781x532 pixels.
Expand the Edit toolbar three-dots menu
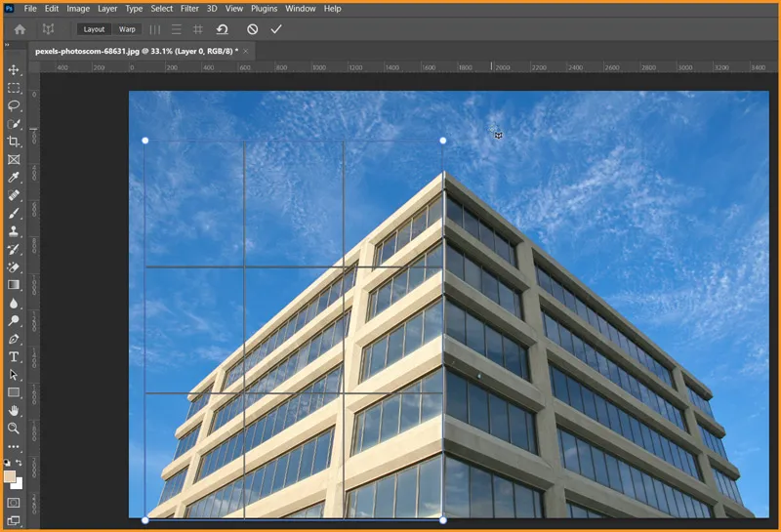tap(14, 446)
